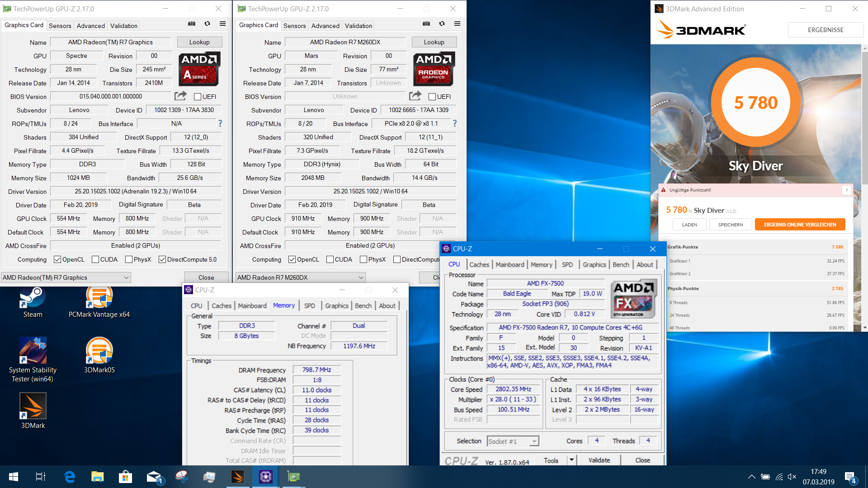Viewport: 868px width, 488px height.
Task: Toggle CUDA checkbox in left GPU-Z
Action: click(x=95, y=259)
